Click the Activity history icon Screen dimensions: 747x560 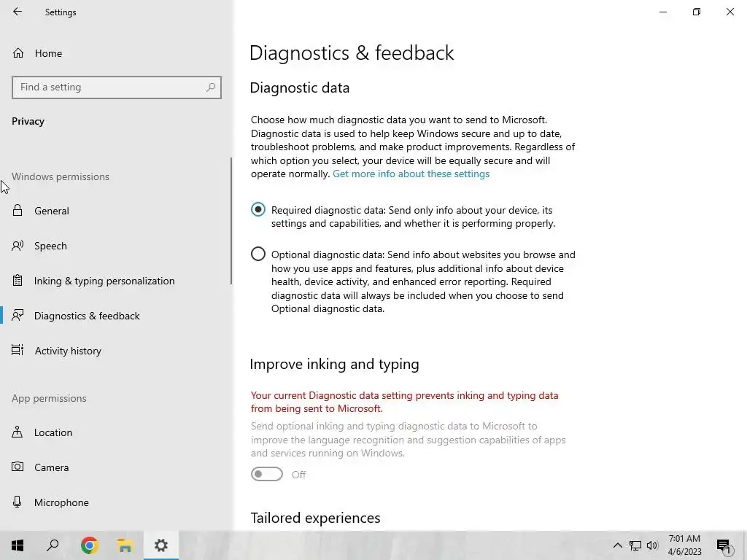[x=18, y=351]
